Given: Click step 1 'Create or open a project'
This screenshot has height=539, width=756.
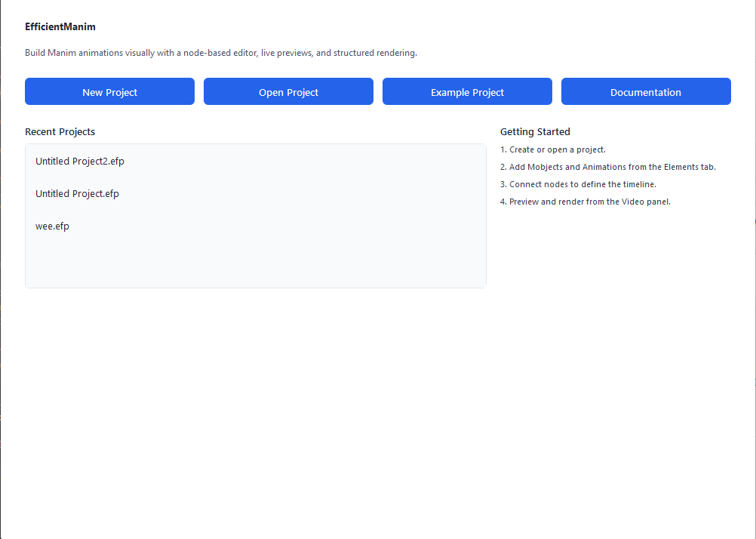Looking at the screenshot, I should pyautogui.click(x=553, y=149).
